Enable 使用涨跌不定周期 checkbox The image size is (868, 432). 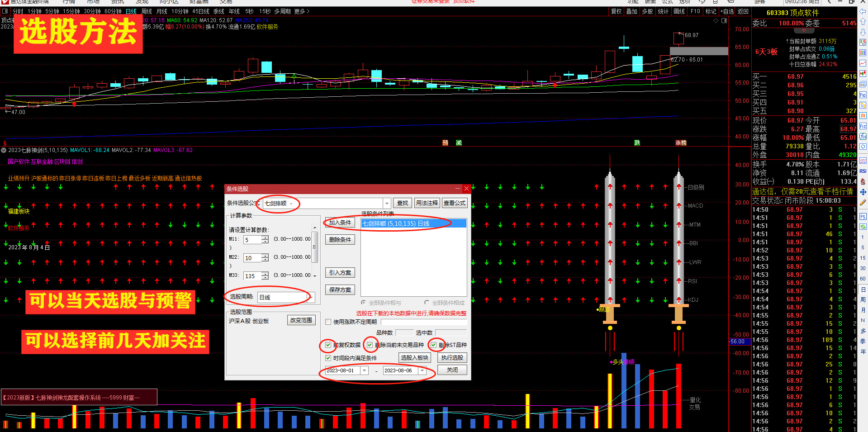[x=328, y=322]
